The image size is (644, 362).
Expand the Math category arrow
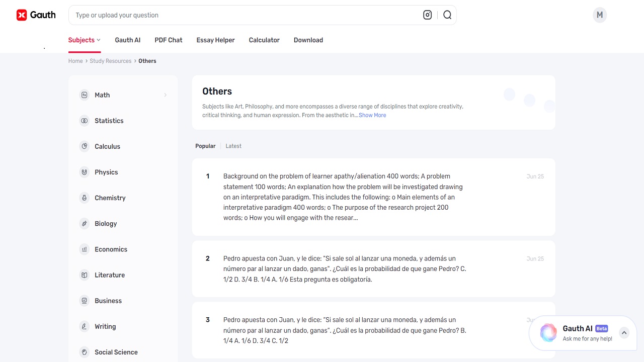[165, 95]
